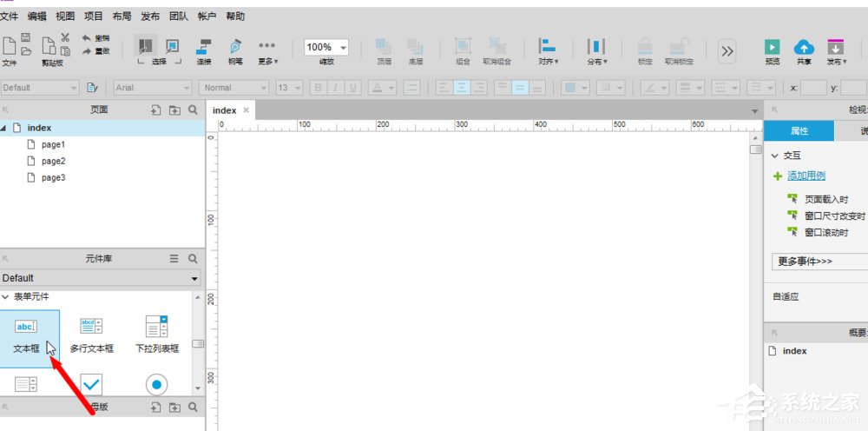Screen dimensions: 868x431
Task: Select the radio button widget in library
Action: click(156, 384)
